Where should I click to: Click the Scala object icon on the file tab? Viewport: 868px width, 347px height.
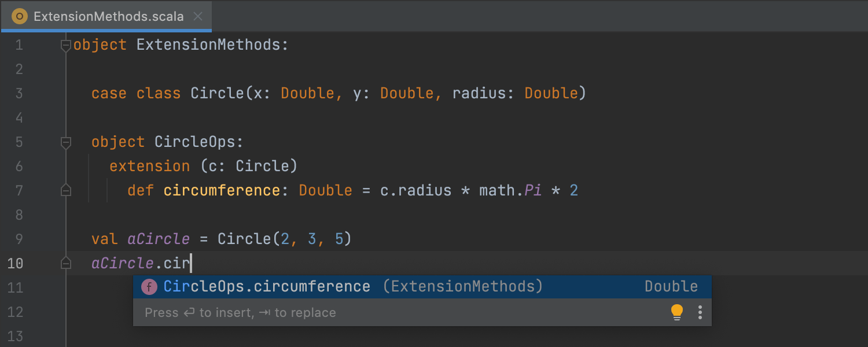(x=19, y=16)
